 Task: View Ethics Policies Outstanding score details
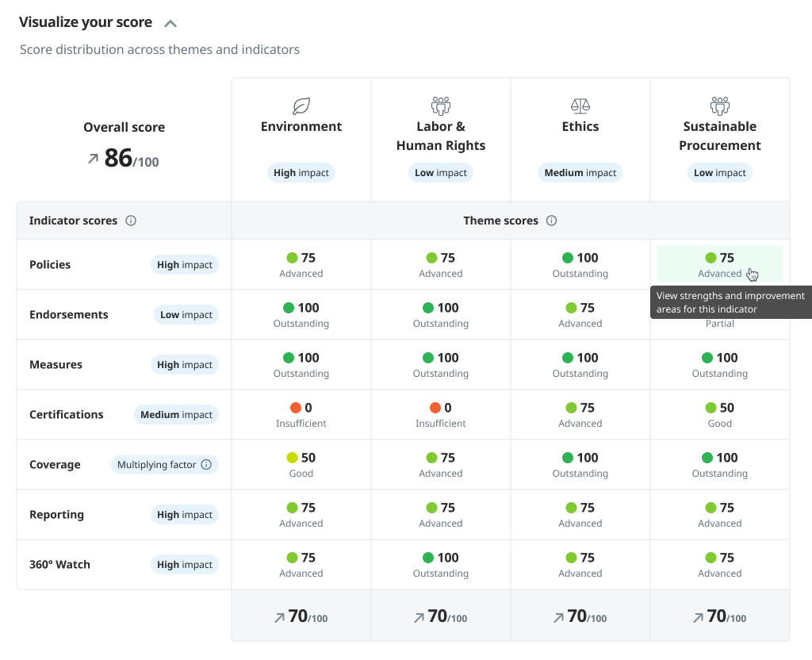click(x=580, y=264)
